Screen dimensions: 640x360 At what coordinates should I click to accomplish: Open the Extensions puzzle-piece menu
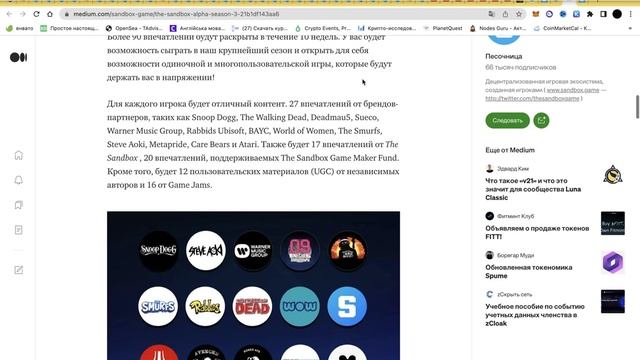pos(590,14)
